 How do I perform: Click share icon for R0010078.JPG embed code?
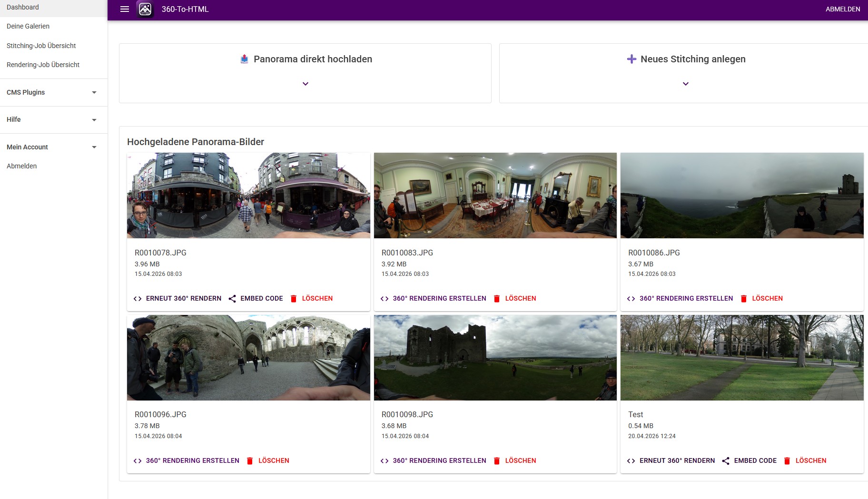point(232,299)
